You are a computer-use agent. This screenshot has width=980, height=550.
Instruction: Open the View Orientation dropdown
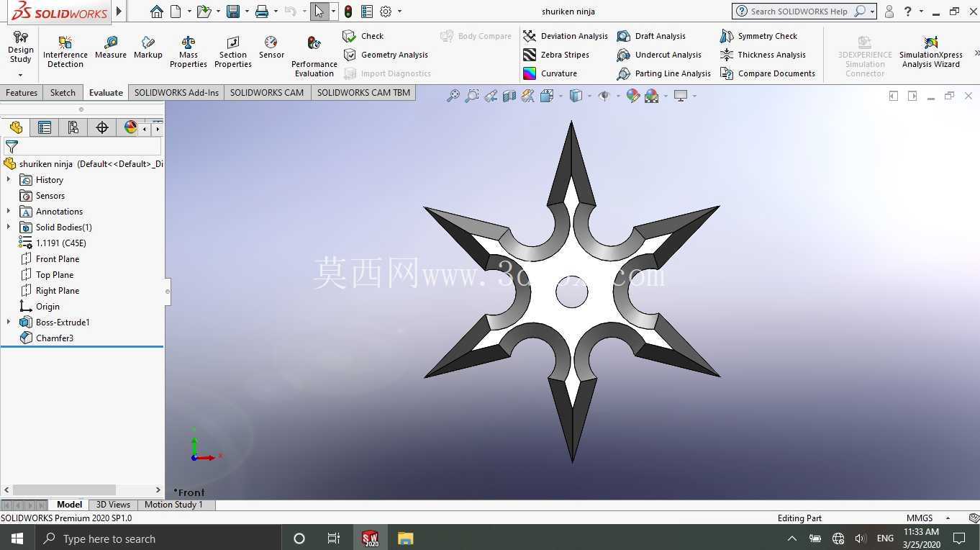pos(561,96)
